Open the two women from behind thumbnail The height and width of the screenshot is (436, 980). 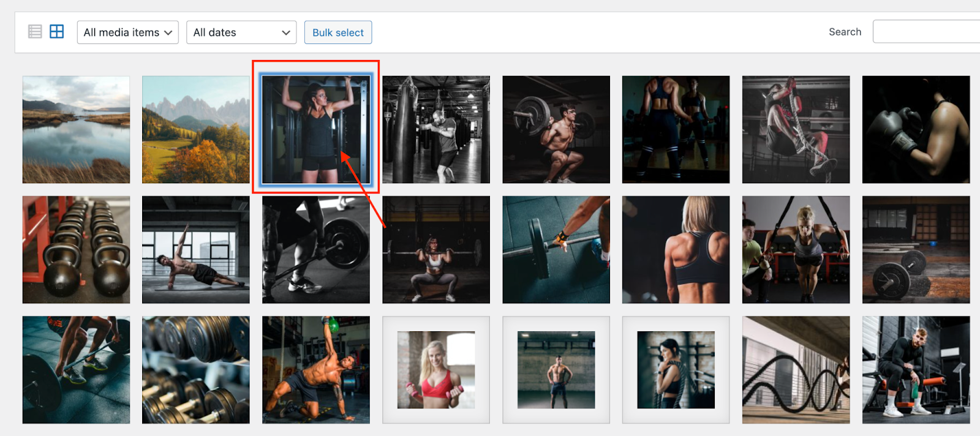click(676, 130)
